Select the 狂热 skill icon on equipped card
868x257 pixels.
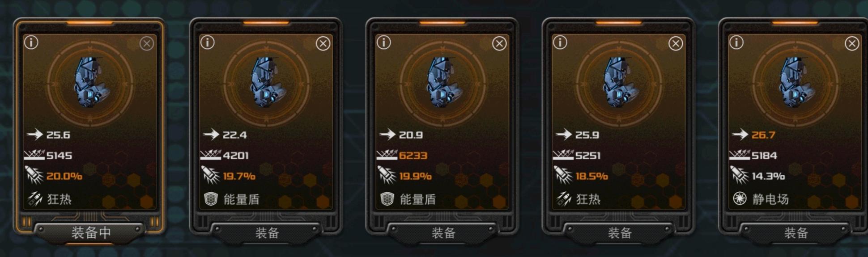click(x=34, y=198)
